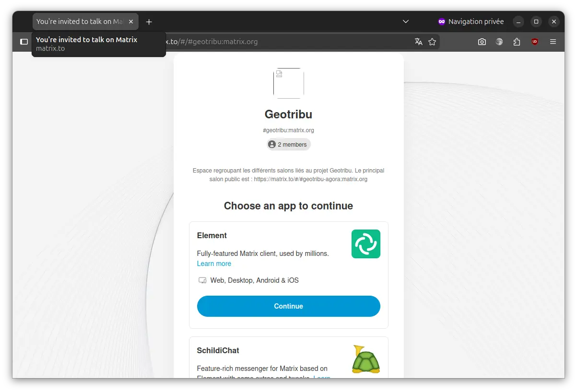Click the Element app logo
Screen dimensions: 577x392
pos(365,244)
